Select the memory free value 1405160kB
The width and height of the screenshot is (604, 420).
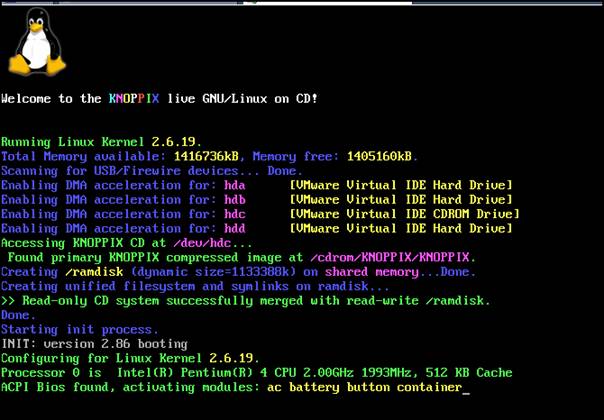(379, 156)
